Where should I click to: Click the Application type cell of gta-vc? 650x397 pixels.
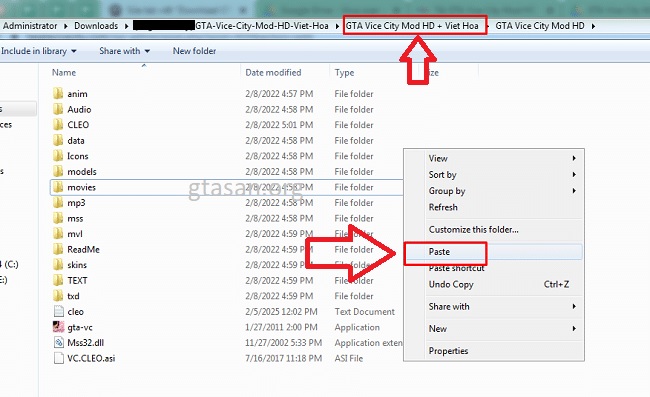(357, 327)
